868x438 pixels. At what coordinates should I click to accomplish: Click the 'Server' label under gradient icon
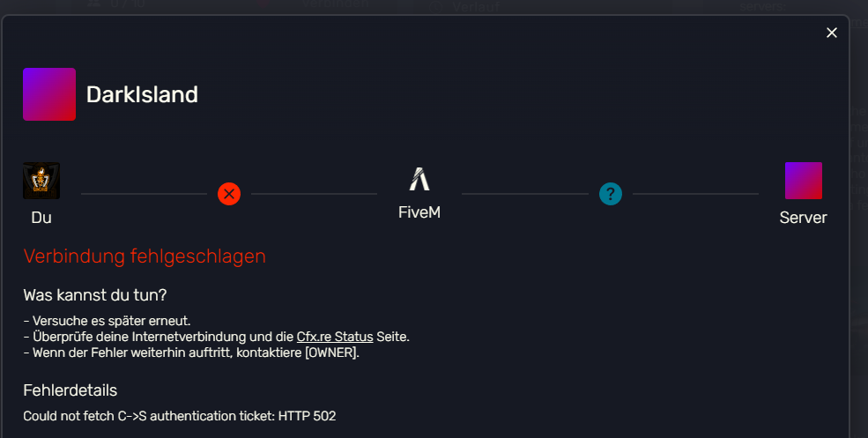tap(804, 218)
